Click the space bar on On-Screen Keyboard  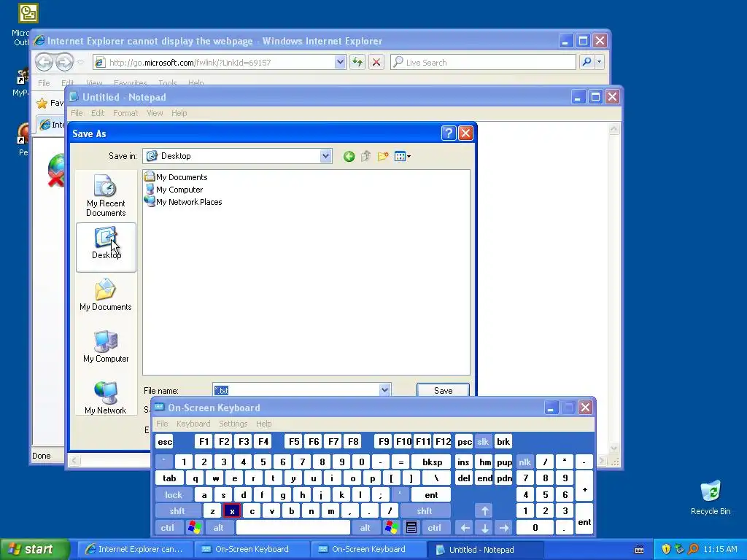point(293,528)
